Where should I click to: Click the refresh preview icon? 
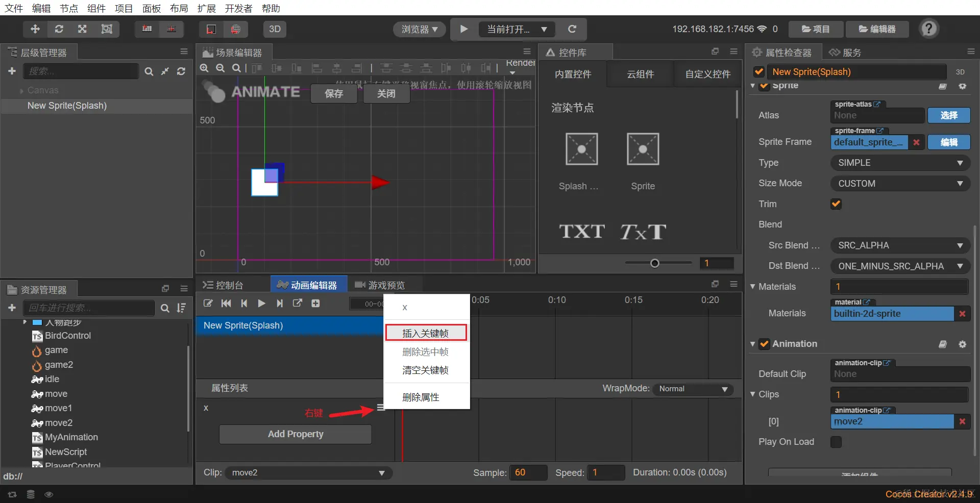(x=572, y=29)
